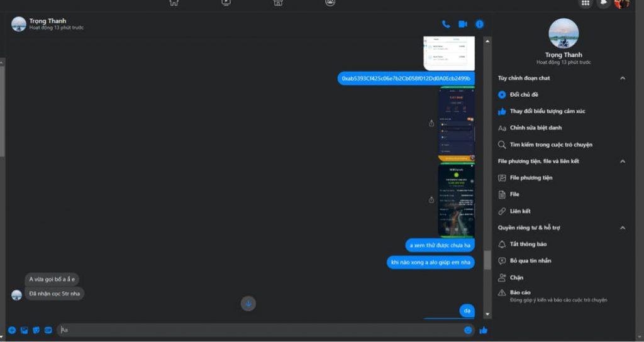Open the NCB bank transfer screenshot thumbnail
The image size is (644, 342).
[456, 200]
